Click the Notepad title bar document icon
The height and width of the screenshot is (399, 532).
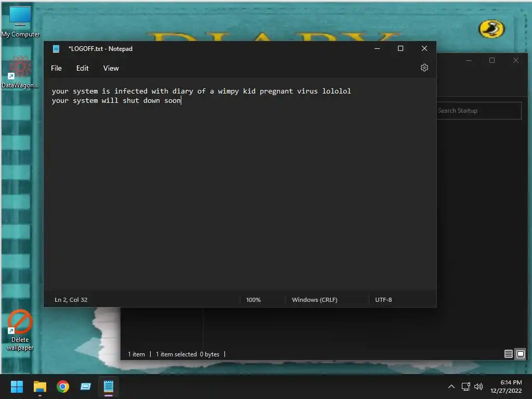coord(56,49)
